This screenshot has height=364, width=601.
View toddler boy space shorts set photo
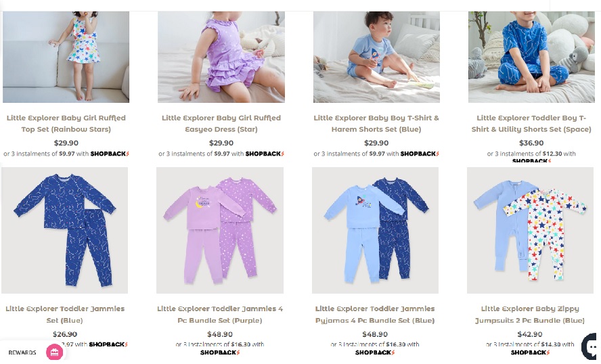click(x=531, y=57)
